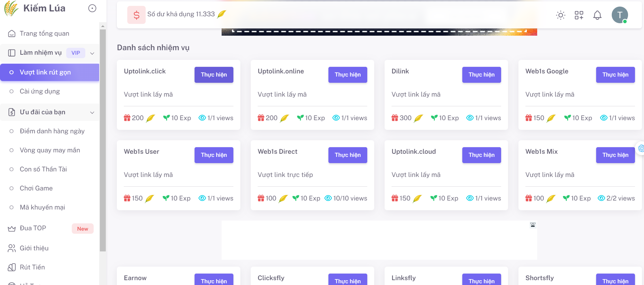The width and height of the screenshot is (644, 285).
Task: Start the Uptolink.online task
Action: (347, 75)
